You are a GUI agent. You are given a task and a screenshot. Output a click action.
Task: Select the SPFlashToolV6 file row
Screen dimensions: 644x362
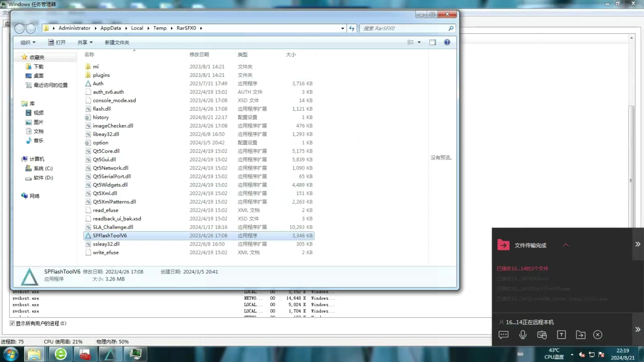tap(199, 236)
